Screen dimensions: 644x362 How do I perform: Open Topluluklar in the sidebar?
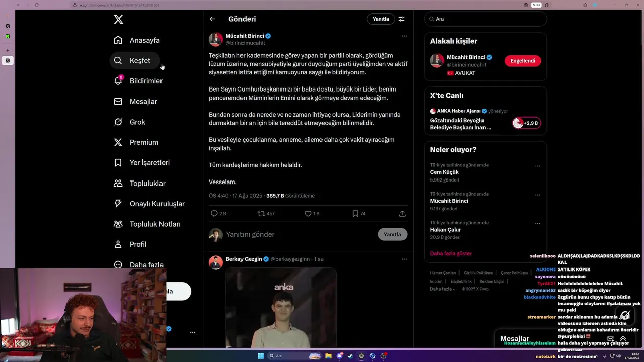tap(140, 184)
